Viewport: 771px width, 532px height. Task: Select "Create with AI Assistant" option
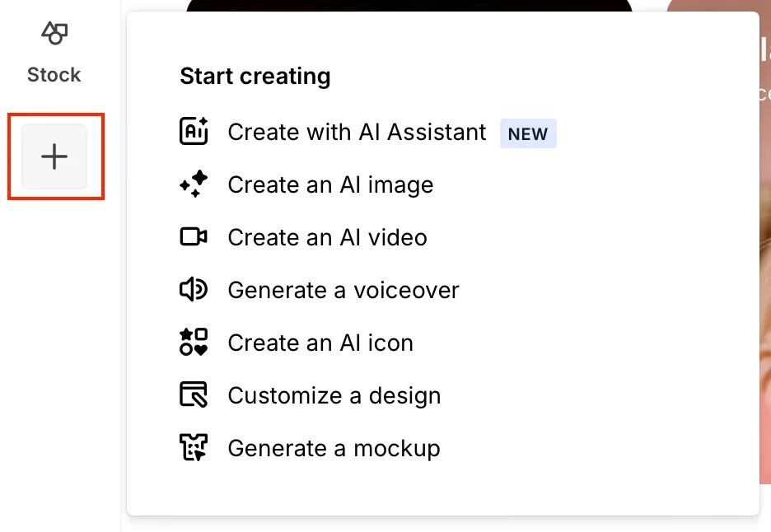click(x=357, y=132)
